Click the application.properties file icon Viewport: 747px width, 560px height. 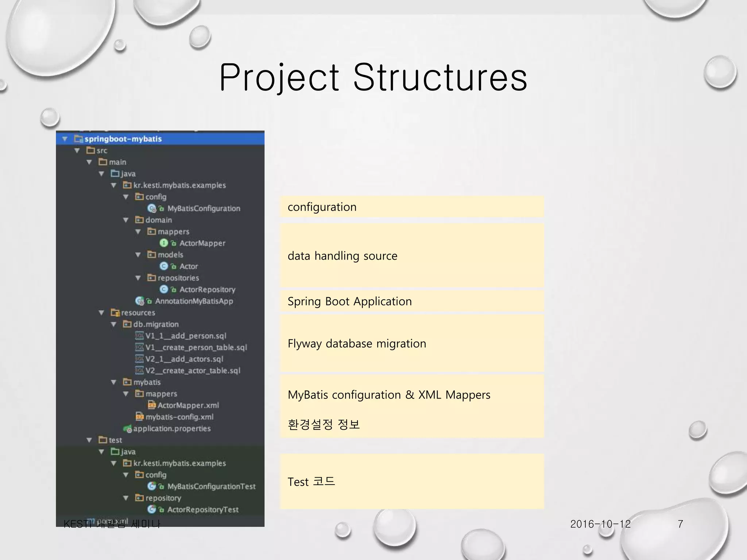coord(127,428)
